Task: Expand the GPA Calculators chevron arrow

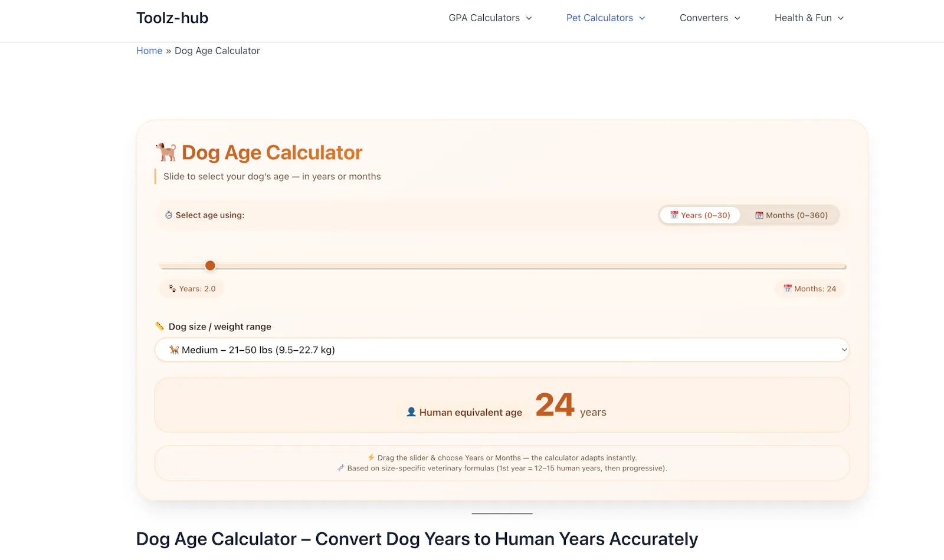Action: (529, 18)
